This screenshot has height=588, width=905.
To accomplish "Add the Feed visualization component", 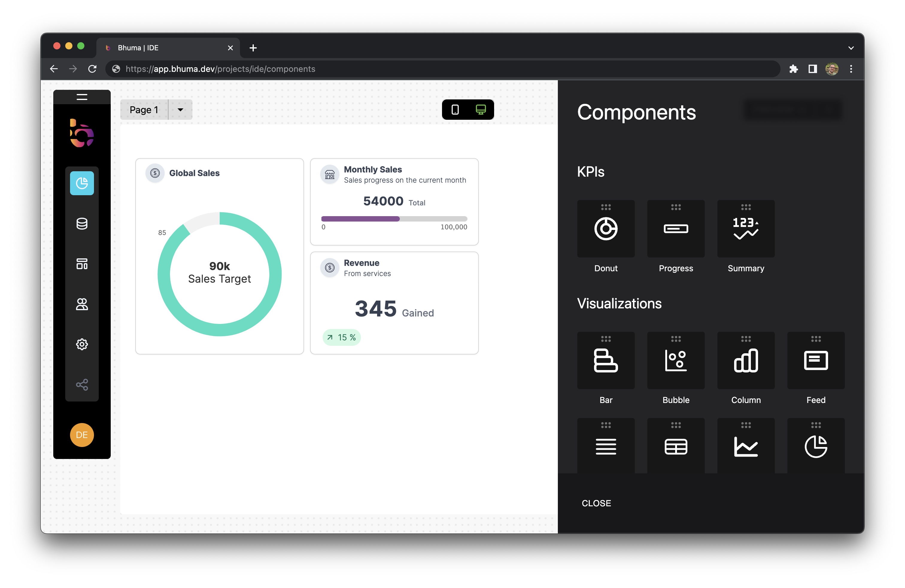I will tap(815, 360).
